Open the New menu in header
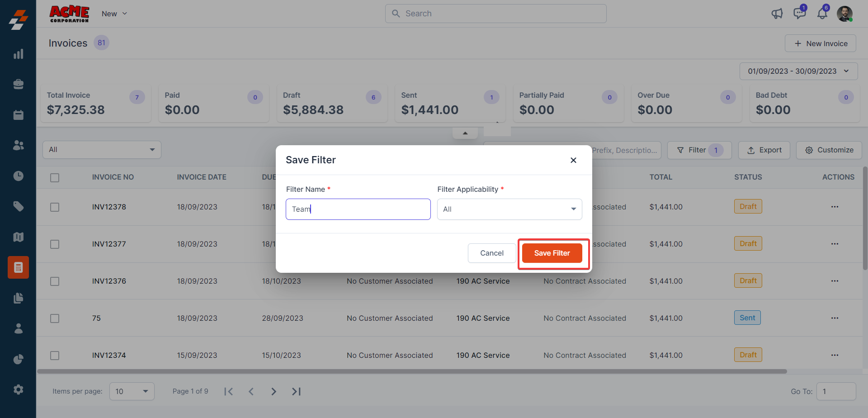 [114, 14]
